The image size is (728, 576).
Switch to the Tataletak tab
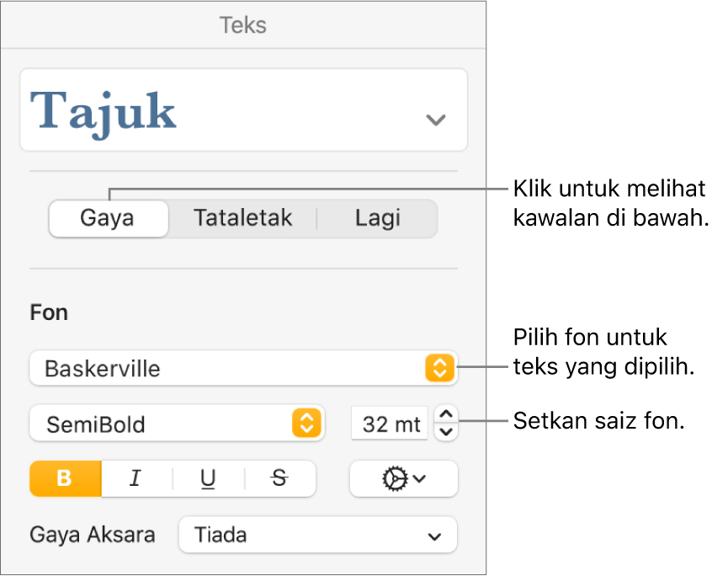[243, 218]
